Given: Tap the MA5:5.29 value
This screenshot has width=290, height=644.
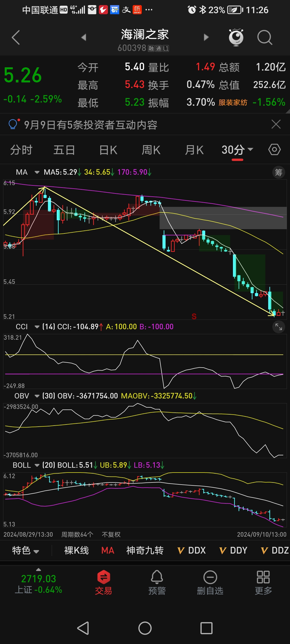Looking at the screenshot, I should (x=62, y=172).
